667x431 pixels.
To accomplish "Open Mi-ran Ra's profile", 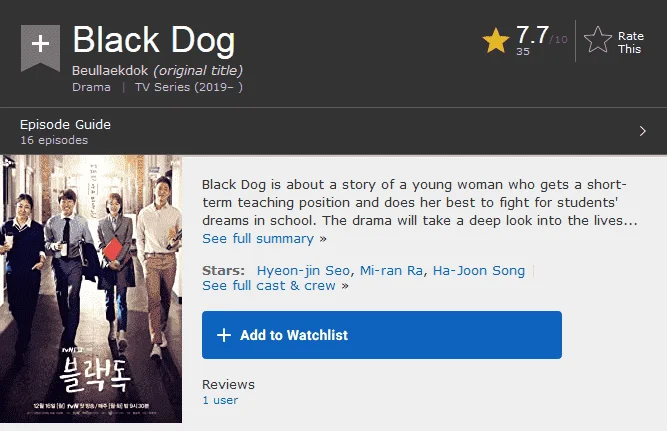I will tap(391, 271).
